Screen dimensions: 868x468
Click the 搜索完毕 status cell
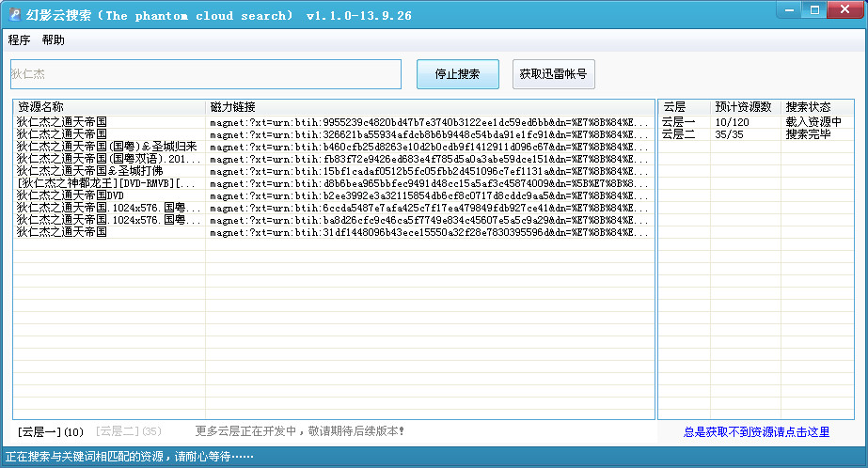coord(808,133)
